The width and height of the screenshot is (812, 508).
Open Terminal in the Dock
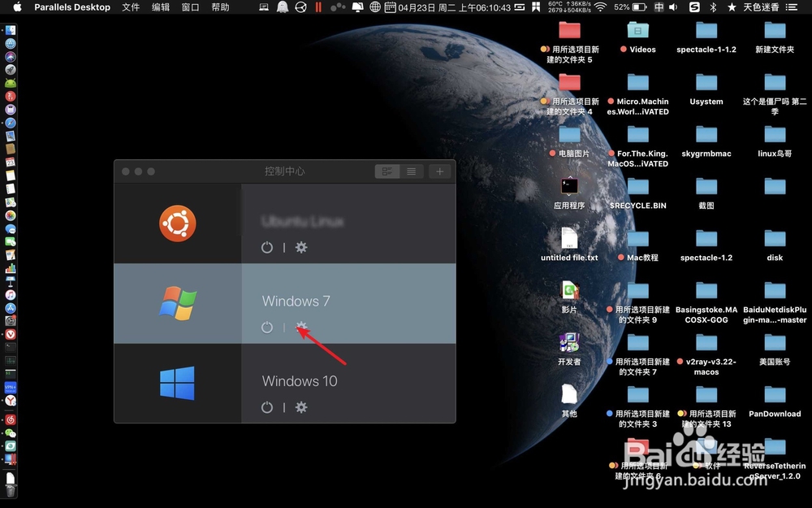pyautogui.click(x=11, y=347)
